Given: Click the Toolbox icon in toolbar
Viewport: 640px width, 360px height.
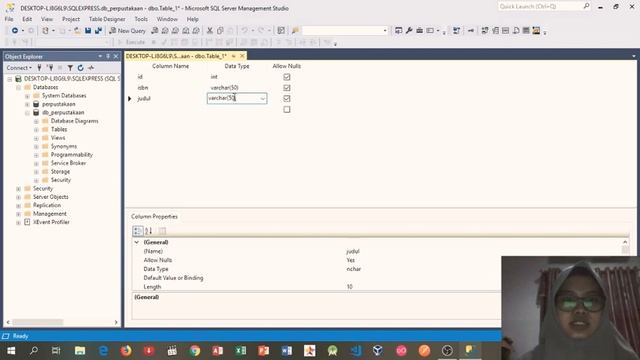Looking at the screenshot, I should [420, 31].
